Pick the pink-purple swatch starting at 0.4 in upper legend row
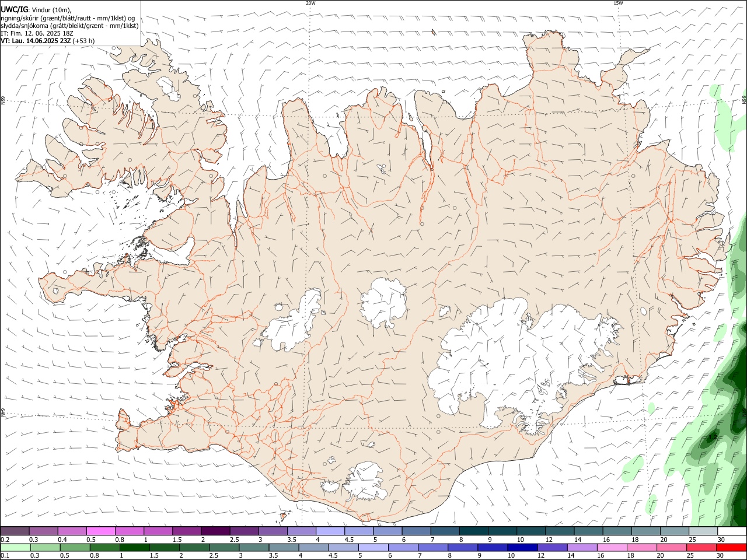This screenshot has width=747, height=560. (72, 531)
